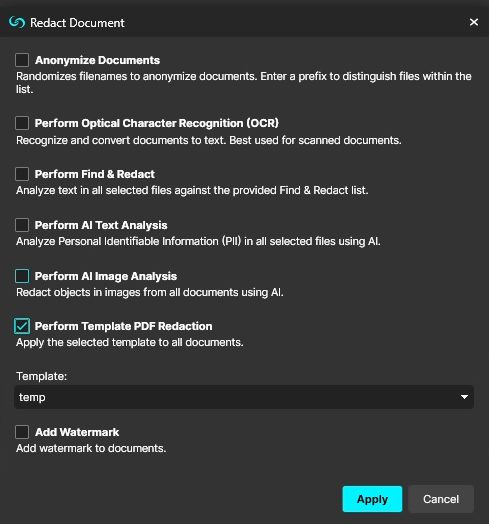This screenshot has height=524, width=489.
Task: Click the Add Watermark label text
Action: [x=77, y=432]
